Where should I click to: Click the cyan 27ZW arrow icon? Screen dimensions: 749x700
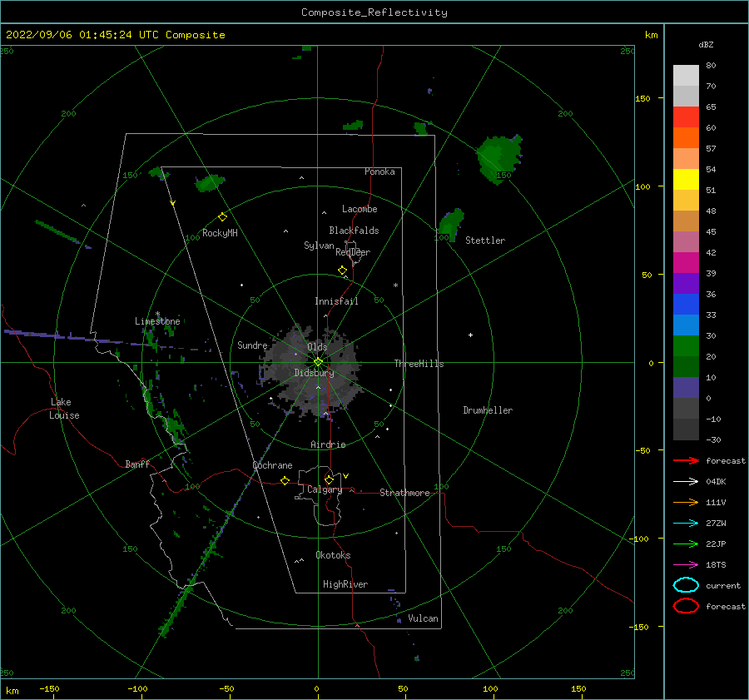pos(686,524)
